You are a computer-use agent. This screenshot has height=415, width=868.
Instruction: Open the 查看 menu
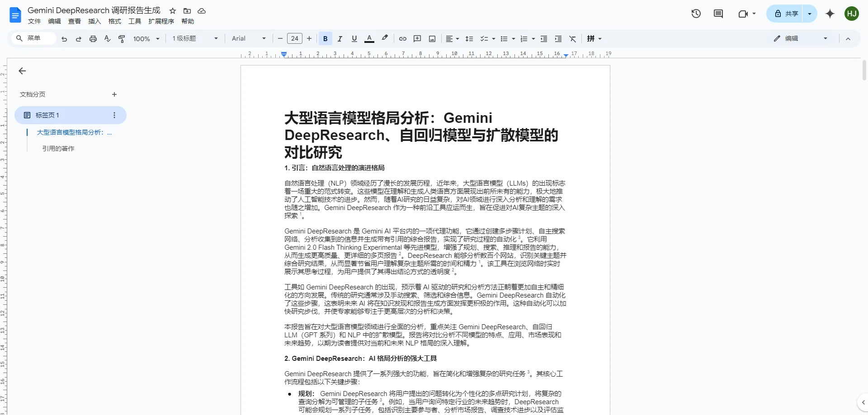(x=75, y=21)
